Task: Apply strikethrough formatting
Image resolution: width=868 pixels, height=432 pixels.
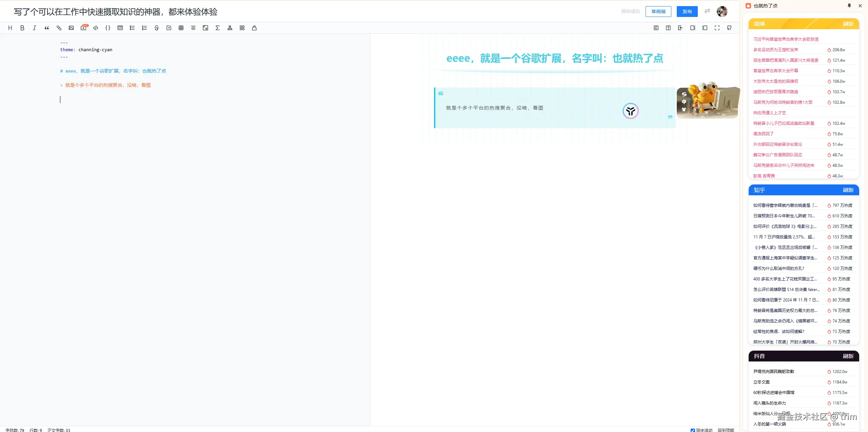Action: click(157, 28)
